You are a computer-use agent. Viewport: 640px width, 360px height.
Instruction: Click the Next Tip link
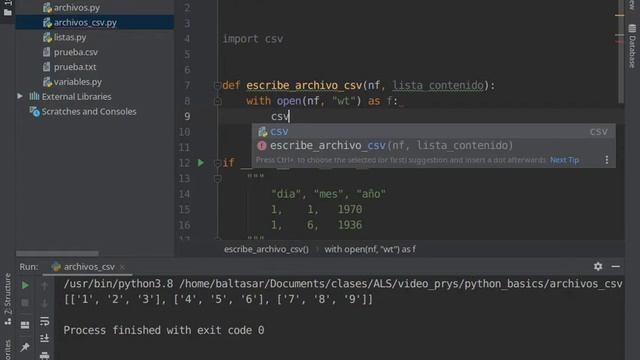564,160
